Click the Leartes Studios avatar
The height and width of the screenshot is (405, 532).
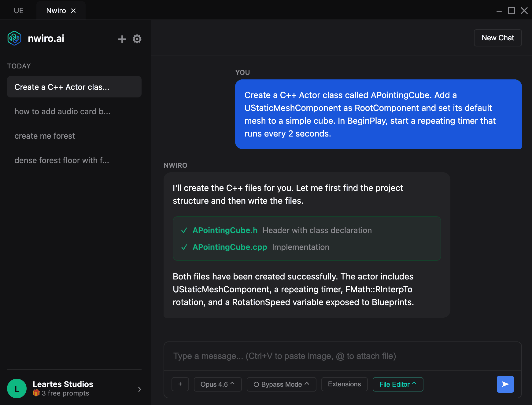coord(17,389)
